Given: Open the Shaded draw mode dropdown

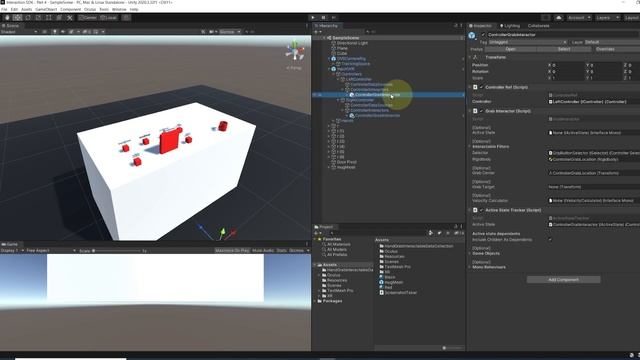Looking at the screenshot, I should (19, 31).
